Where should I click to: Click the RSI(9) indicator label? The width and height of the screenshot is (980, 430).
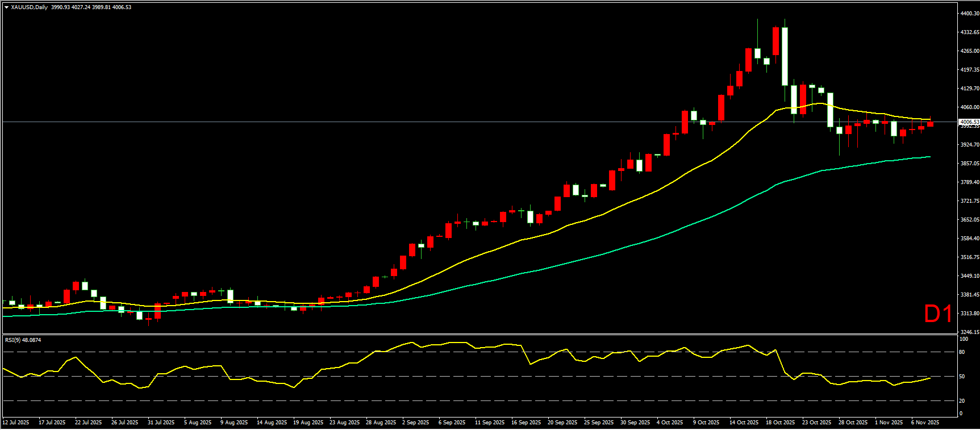pyautogui.click(x=23, y=340)
